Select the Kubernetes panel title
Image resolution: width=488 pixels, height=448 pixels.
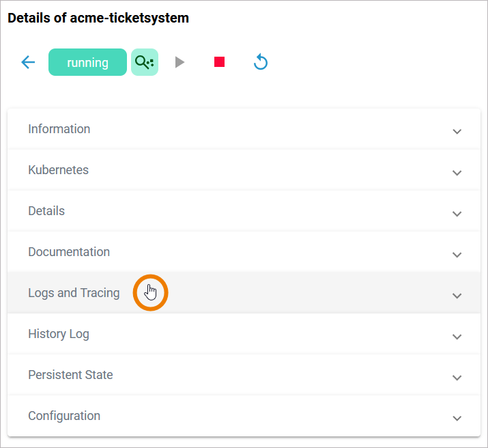(x=58, y=170)
